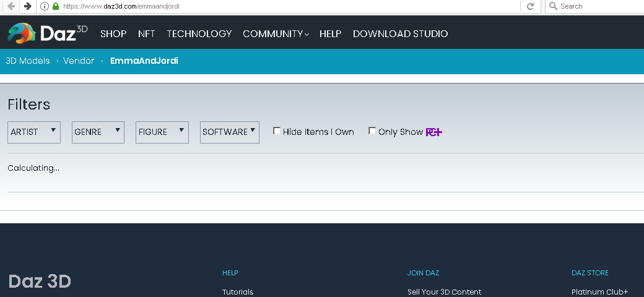Click the search magnifier icon
The height and width of the screenshot is (297, 644).
[553, 6]
